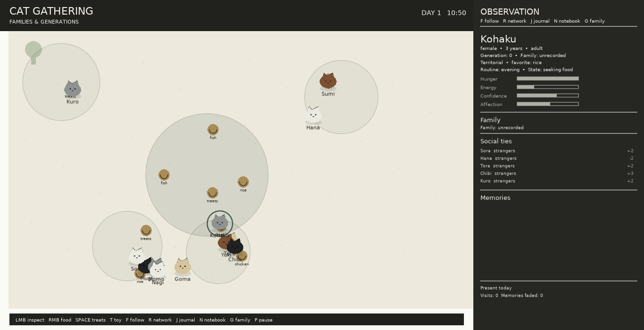The width and height of the screenshot is (644, 330).
Task: Select the white cat above the Nagi label
Action: [x=157, y=269]
